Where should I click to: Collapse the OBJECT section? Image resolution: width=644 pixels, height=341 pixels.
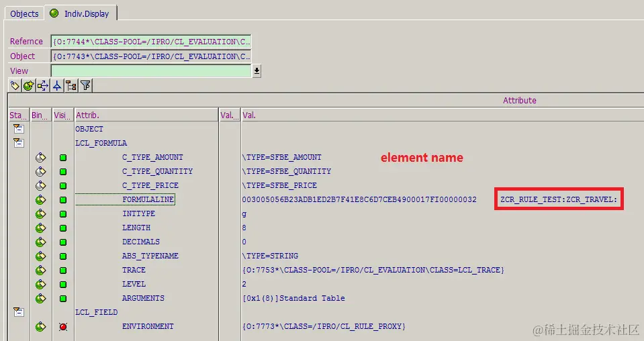[19, 129]
